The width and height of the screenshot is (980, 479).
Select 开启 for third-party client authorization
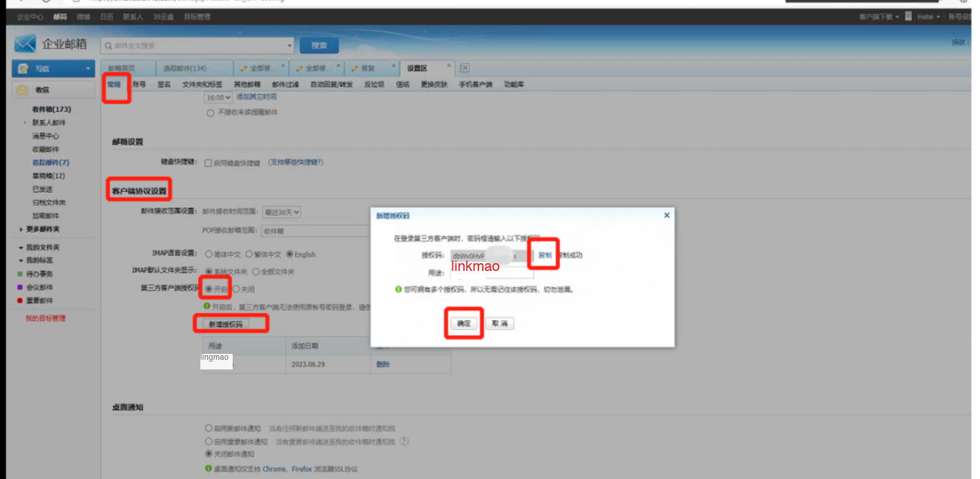pos(209,289)
